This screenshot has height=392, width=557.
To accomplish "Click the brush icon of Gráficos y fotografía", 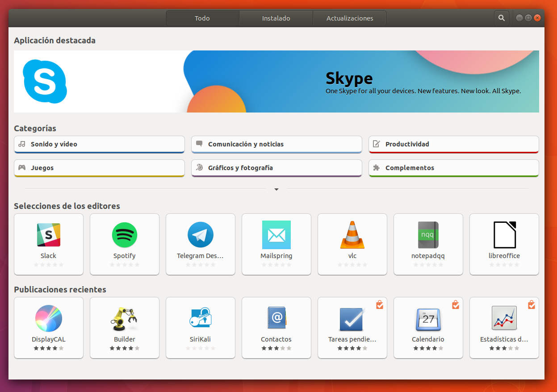I will coord(199,168).
